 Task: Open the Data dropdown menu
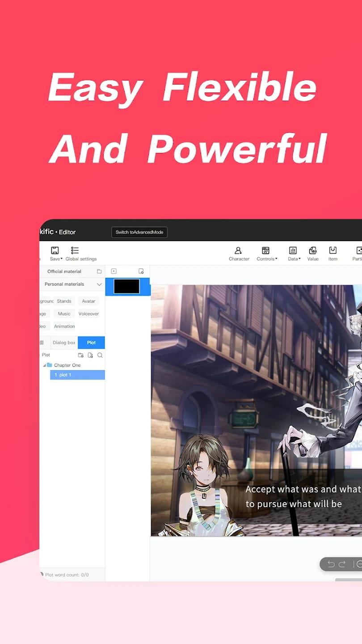click(294, 253)
